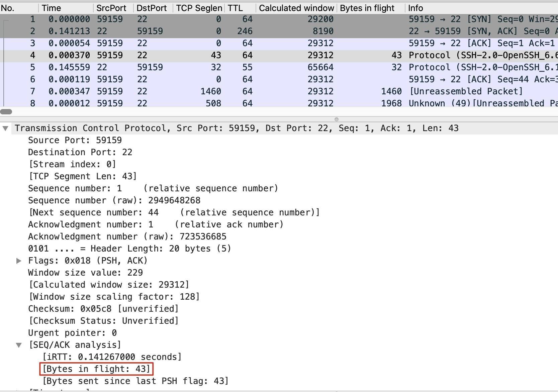This screenshot has height=392, width=558.
Task: Select packet 7 Unreassembled Packet row
Action: click(x=234, y=92)
